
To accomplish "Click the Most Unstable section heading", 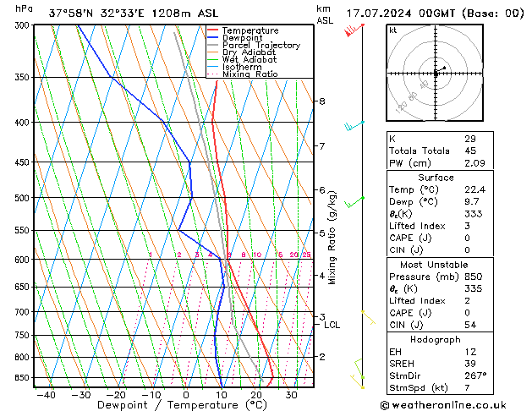I will [434, 265].
